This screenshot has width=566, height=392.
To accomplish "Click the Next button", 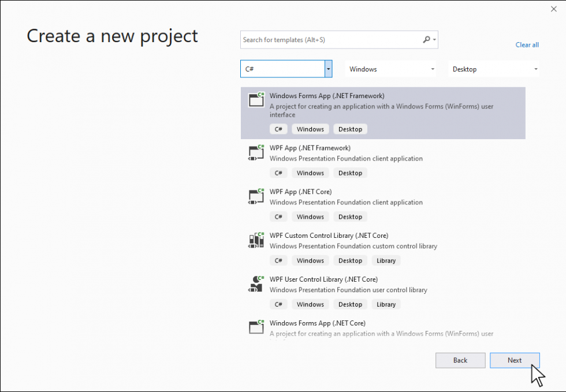I will click(x=515, y=360).
